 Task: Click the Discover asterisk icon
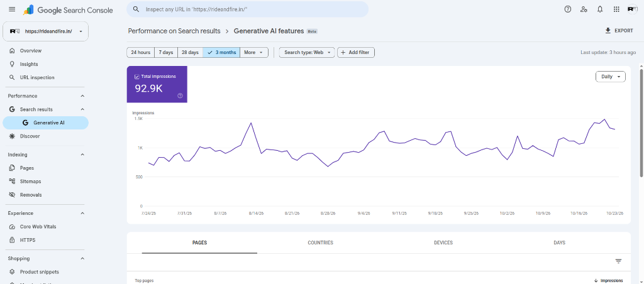(x=12, y=136)
